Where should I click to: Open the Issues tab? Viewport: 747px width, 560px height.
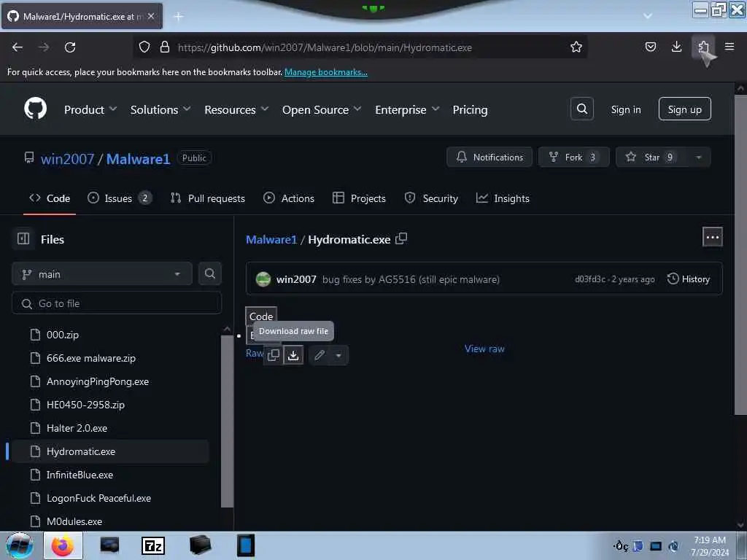pos(120,198)
